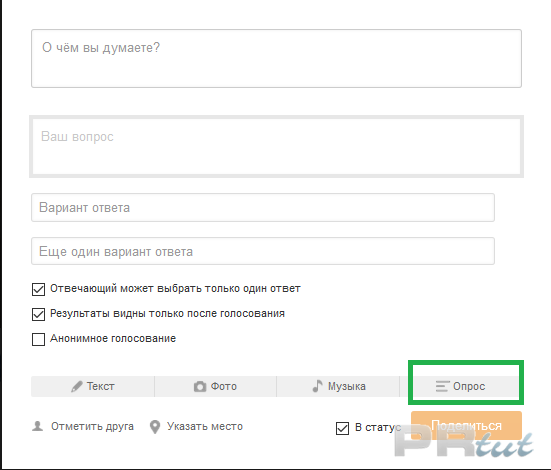Toggle the В статус checkbox
This screenshot has height=470, width=551.
click(342, 428)
